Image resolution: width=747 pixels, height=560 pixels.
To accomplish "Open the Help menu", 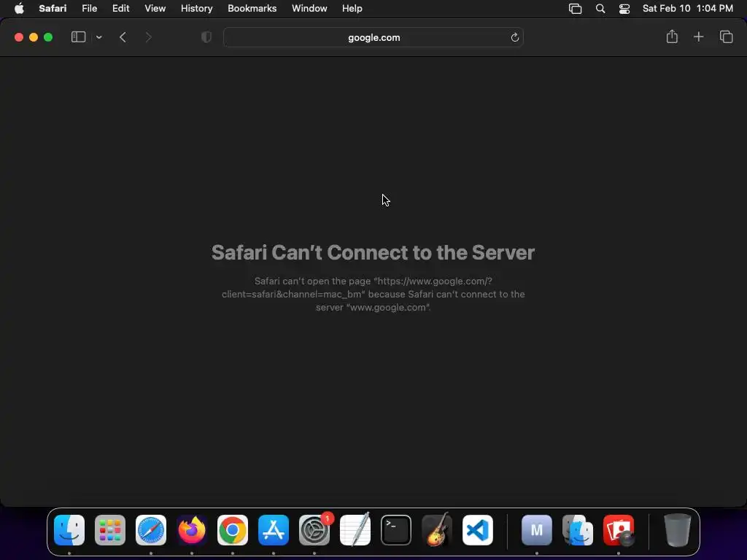I will tap(352, 9).
